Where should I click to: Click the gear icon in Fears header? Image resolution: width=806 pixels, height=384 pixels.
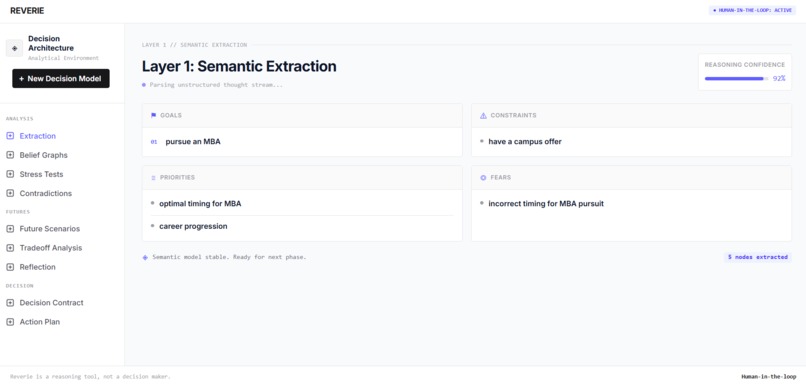click(x=483, y=178)
